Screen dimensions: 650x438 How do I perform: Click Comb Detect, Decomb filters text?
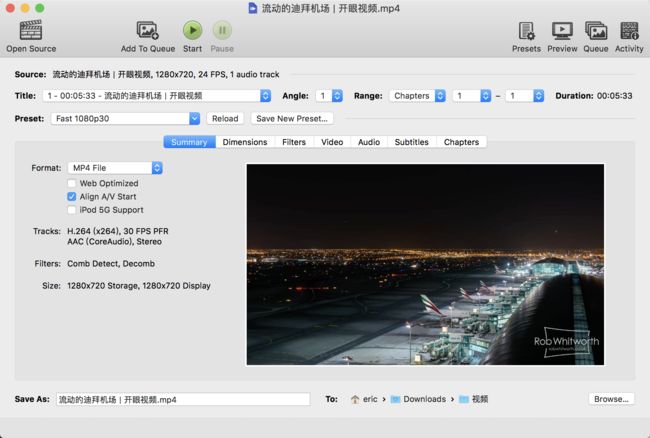111,264
